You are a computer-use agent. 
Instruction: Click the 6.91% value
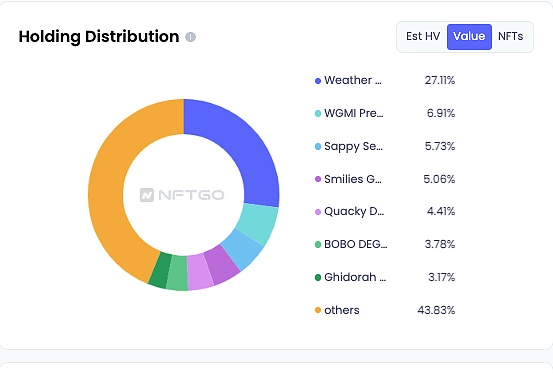click(x=441, y=113)
